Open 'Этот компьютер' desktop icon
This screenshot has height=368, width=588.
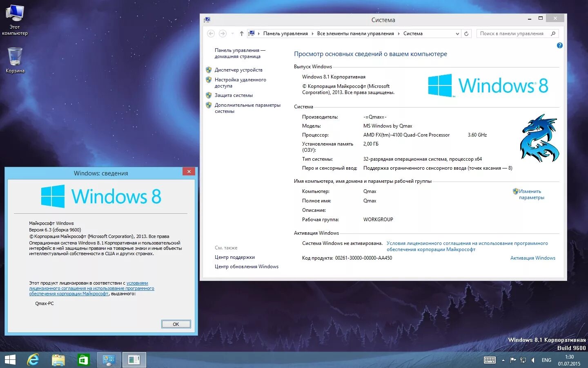coord(15,20)
